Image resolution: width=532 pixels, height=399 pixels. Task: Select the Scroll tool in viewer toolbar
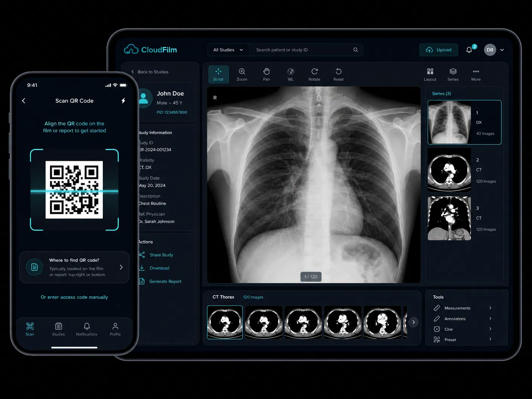[218, 74]
